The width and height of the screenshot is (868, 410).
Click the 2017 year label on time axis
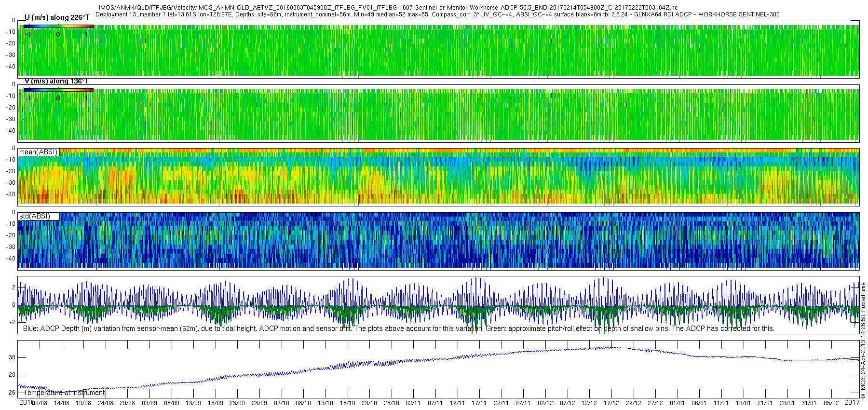tap(853, 402)
